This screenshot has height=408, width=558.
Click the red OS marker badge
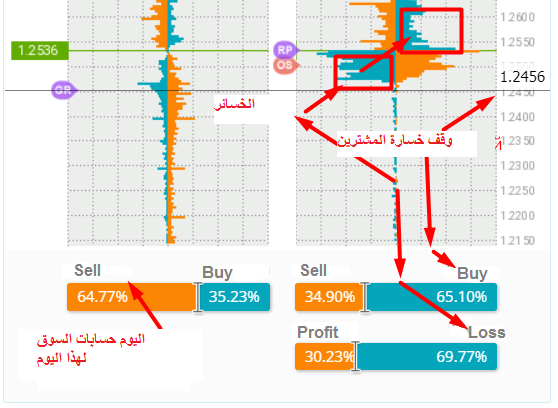[286, 66]
